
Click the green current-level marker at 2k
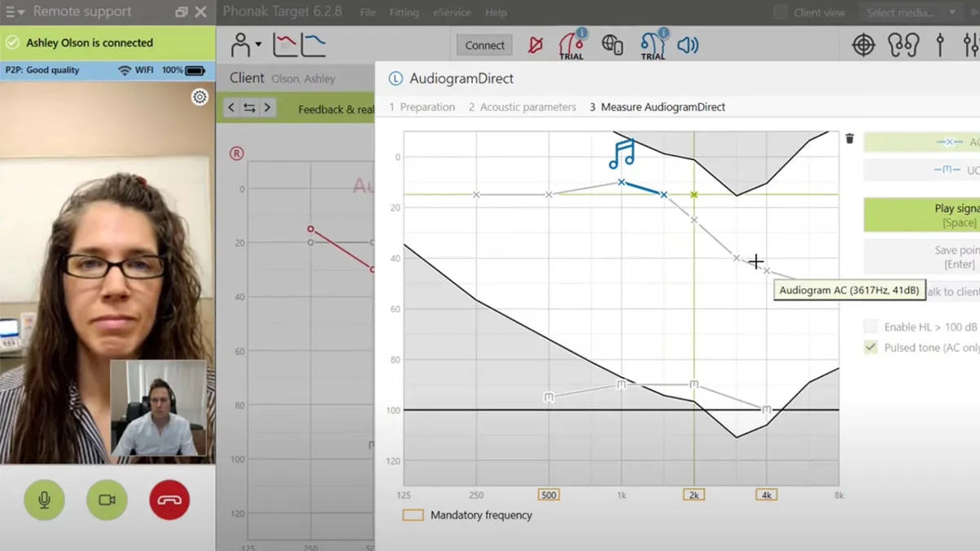[x=694, y=194]
